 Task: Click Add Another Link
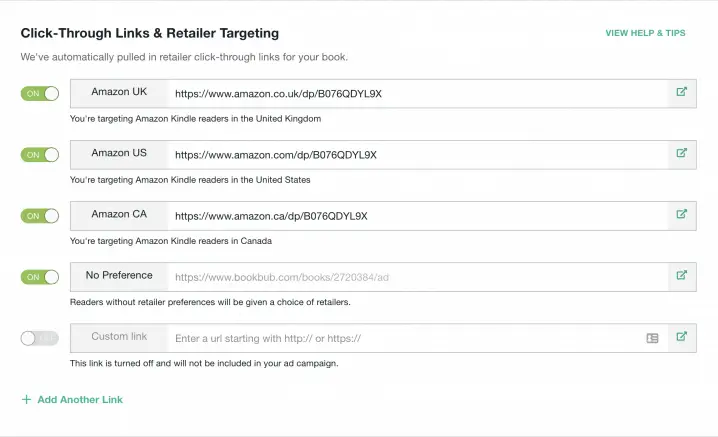80,399
